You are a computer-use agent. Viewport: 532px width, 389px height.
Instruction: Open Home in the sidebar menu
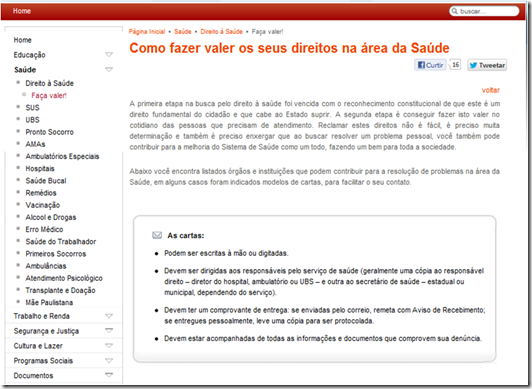point(22,40)
